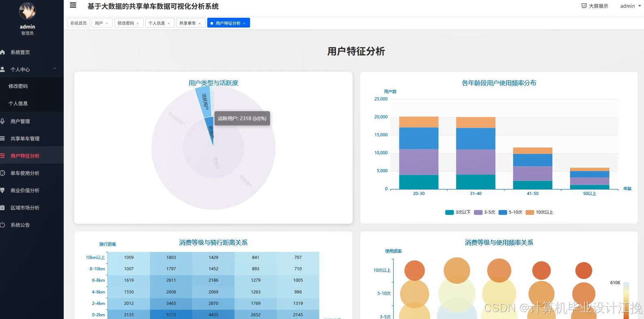Viewport: 644px width, 319px height.
Task: Open 个人信息 in the sidebar
Action: [x=32, y=103]
